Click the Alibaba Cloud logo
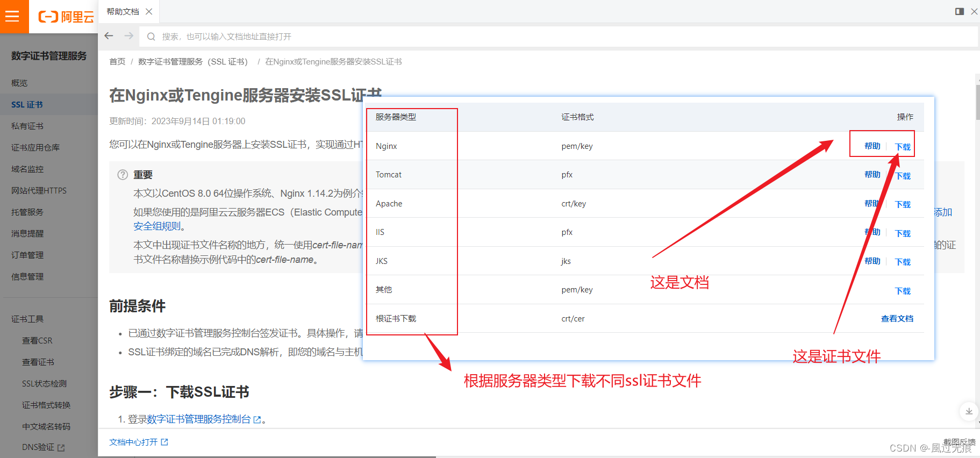This screenshot has width=980, height=458. 66,17
